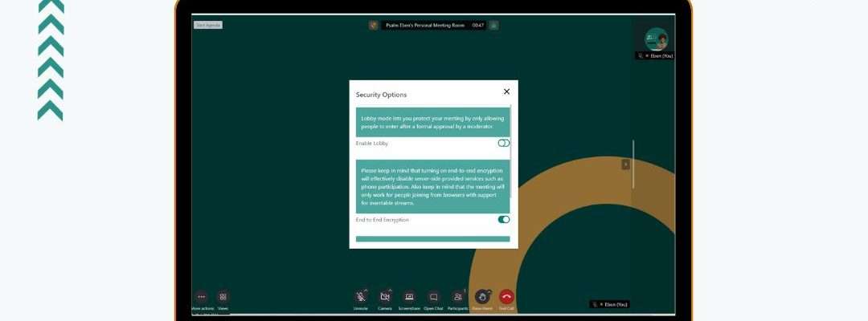Image resolution: width=868 pixels, height=321 pixels.
Task: Open Chat panel
Action: [x=433, y=297]
